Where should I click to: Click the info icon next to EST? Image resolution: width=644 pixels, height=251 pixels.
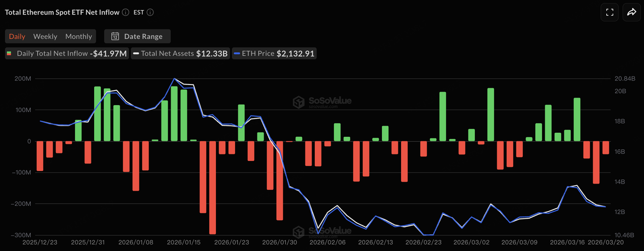(x=150, y=13)
